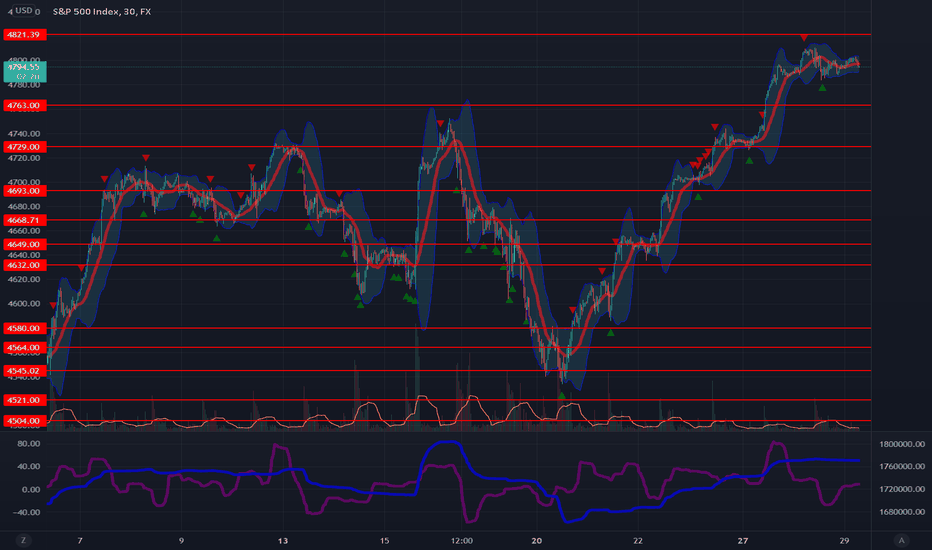Viewport: 932px width, 550px height.
Task: Click the 40.00 indicator scale value
Action: 29,466
